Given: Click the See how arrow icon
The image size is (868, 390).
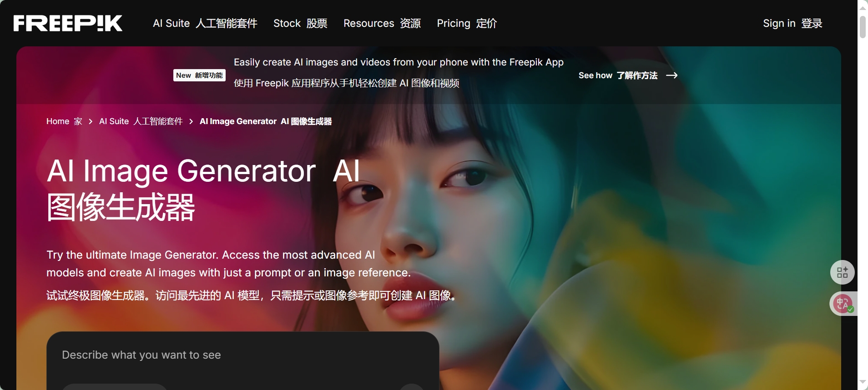Looking at the screenshot, I should click(672, 75).
